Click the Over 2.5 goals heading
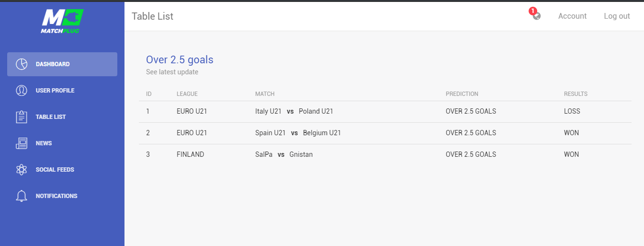The height and width of the screenshot is (246, 644). [180, 60]
